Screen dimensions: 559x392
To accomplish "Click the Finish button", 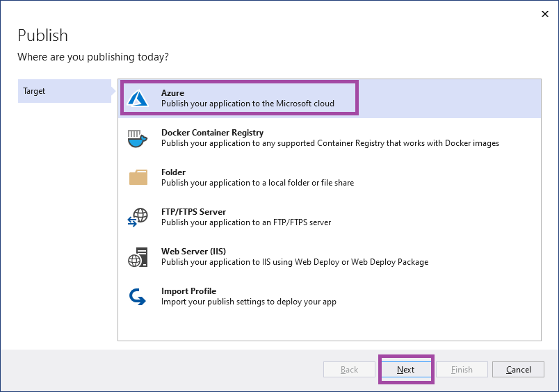I will tap(462, 370).
